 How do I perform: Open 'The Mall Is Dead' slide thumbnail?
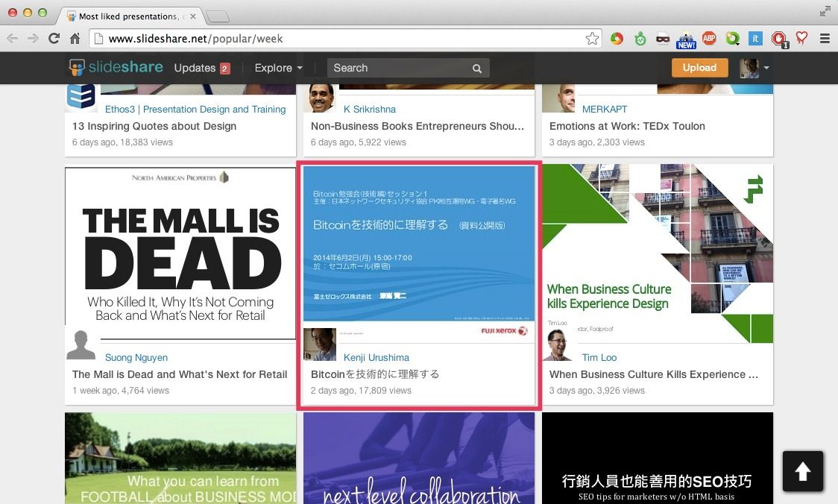(x=180, y=253)
